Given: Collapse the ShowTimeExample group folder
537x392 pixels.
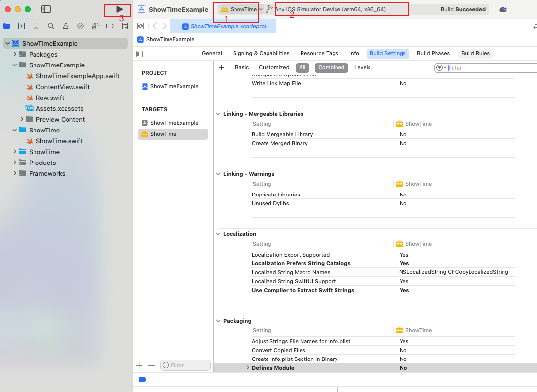Looking at the screenshot, I should 15,65.
